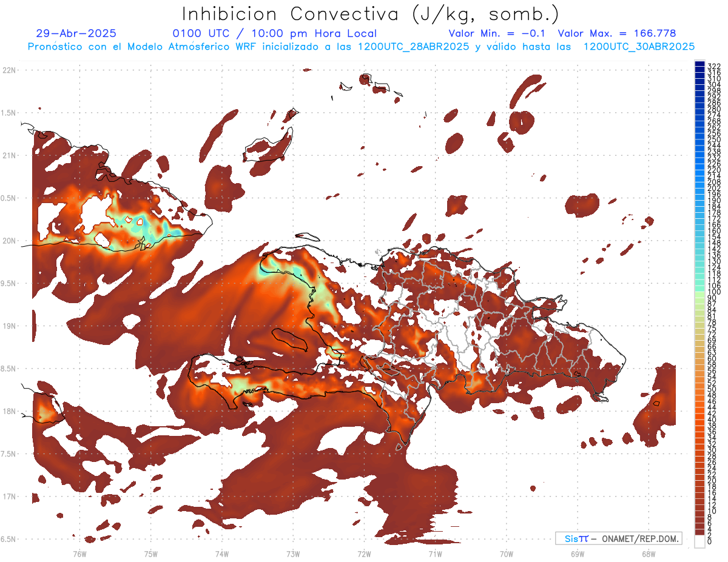Pick the light green legend swatch beside 100
Screen dimensions: 728x562
pyautogui.click(x=700, y=295)
